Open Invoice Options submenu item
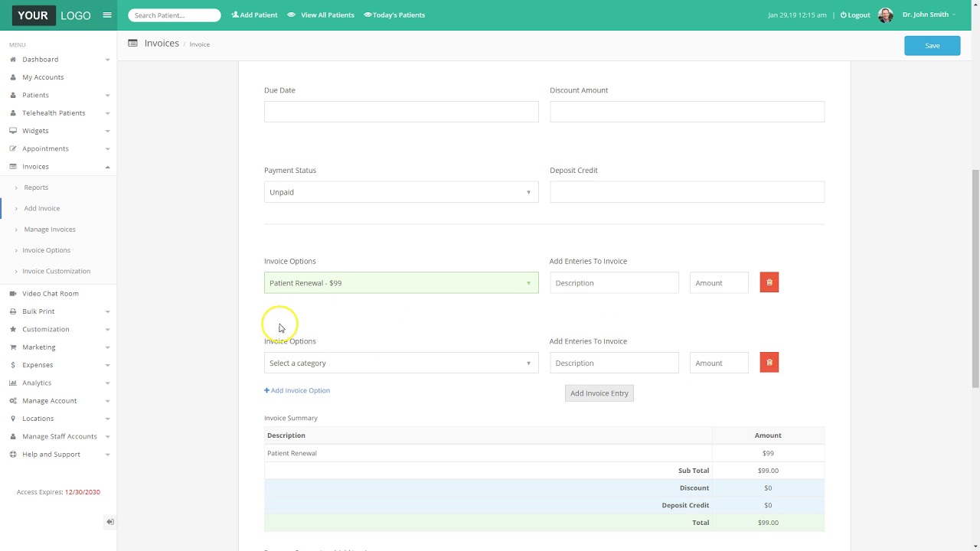This screenshot has height=551, width=980. [x=47, y=250]
